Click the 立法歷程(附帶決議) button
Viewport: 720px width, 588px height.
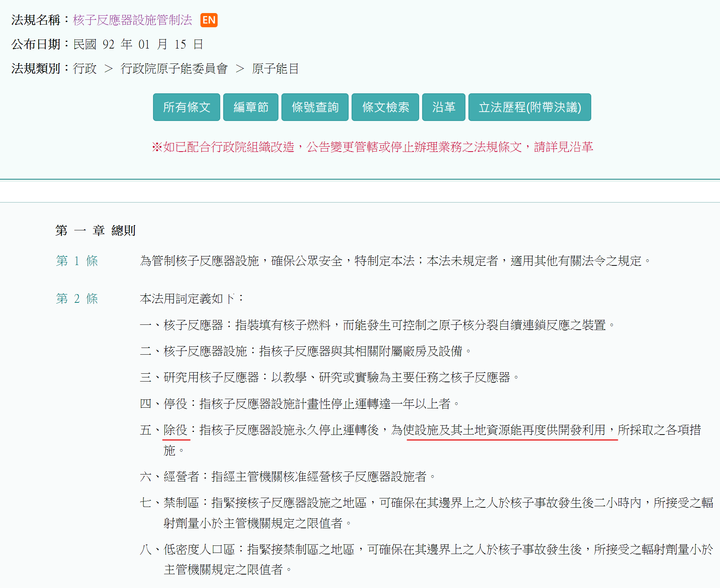tap(530, 107)
